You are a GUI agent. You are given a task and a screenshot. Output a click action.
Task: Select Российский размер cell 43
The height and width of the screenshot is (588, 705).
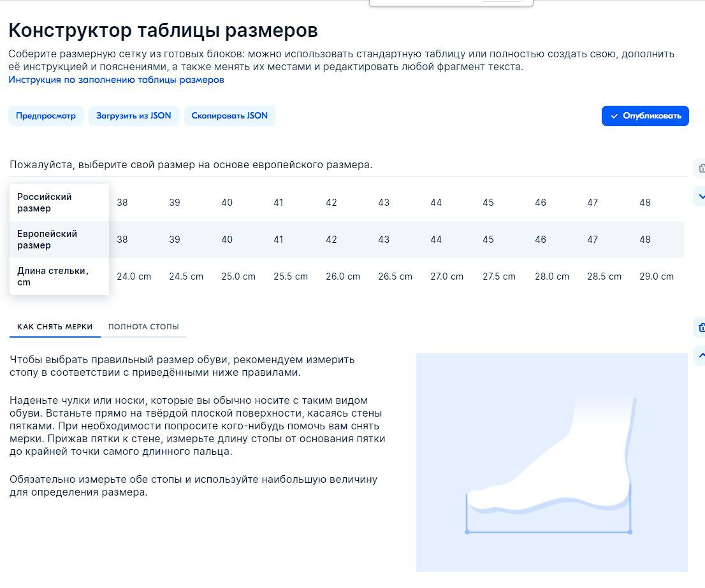(384, 203)
